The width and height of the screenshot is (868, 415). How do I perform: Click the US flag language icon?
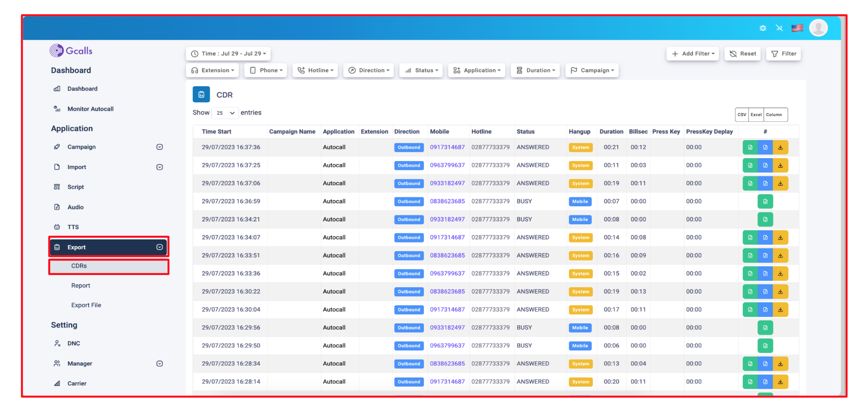pos(797,28)
